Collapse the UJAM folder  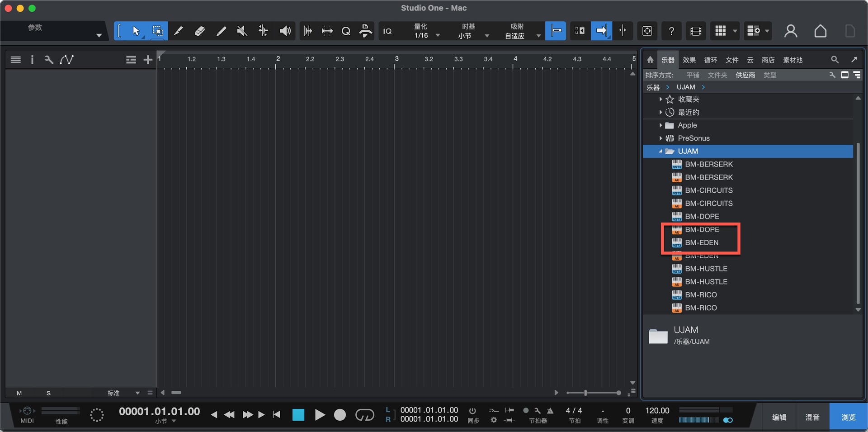[660, 151]
